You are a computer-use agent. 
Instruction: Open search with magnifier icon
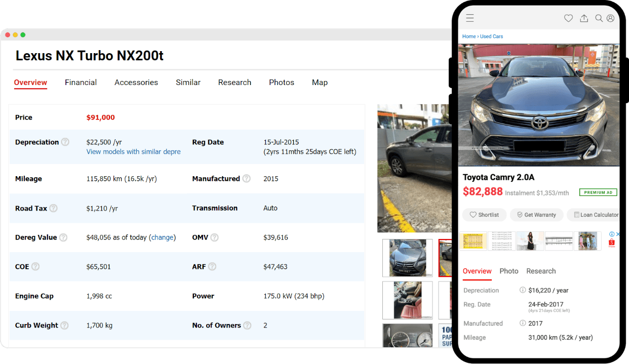coord(599,18)
